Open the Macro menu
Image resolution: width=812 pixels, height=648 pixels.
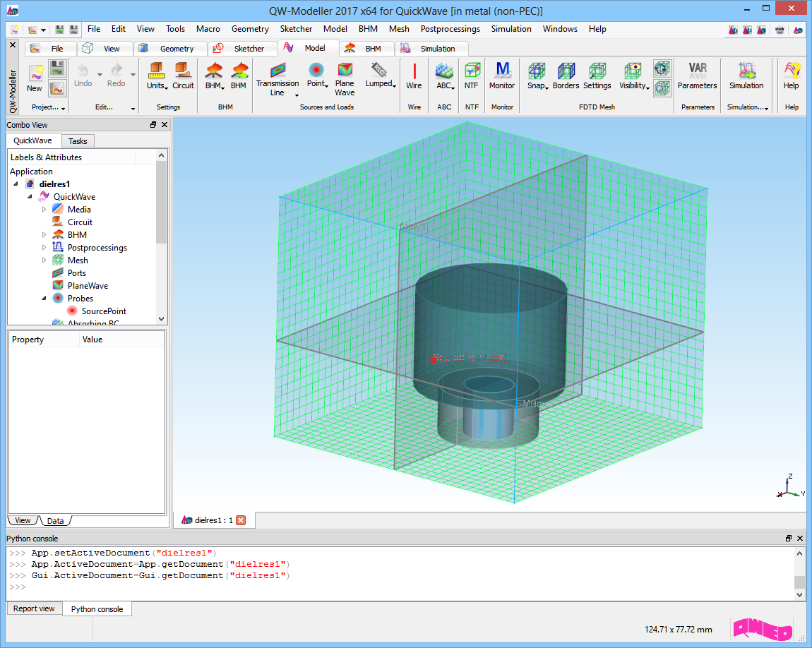click(x=208, y=29)
